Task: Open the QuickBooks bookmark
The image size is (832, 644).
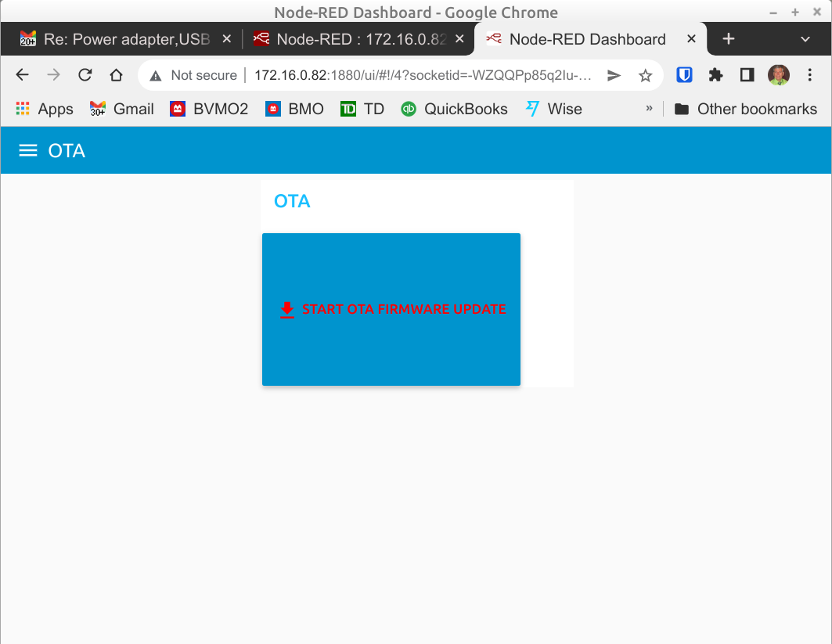Action: pyautogui.click(x=454, y=109)
